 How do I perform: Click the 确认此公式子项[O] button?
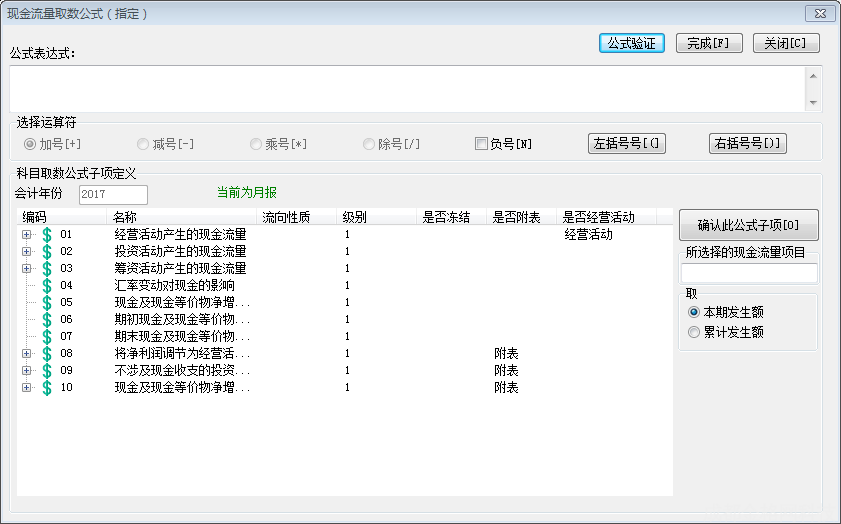[748, 225]
